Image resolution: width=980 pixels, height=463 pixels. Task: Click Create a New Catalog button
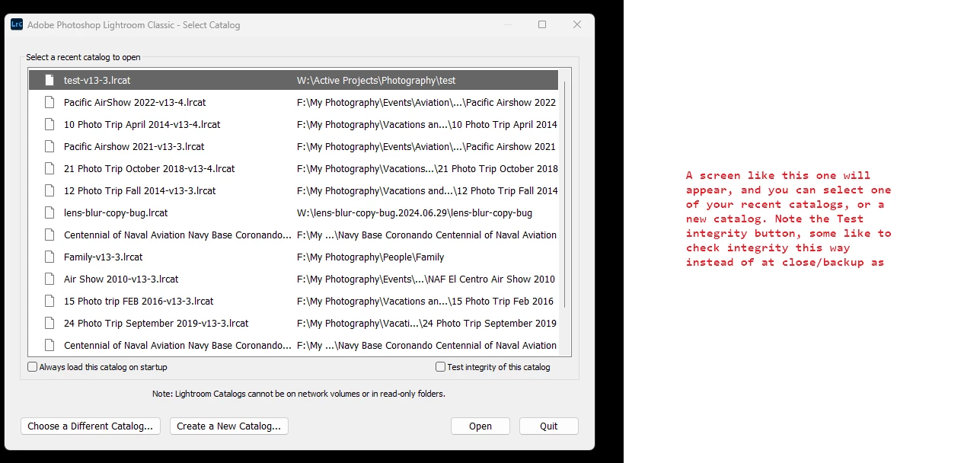pos(229,426)
